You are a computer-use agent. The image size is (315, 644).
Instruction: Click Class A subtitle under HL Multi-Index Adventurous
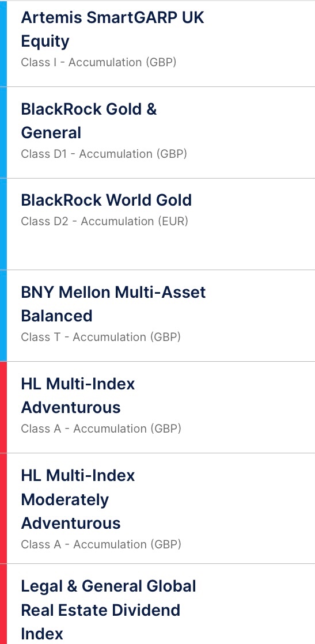click(101, 429)
